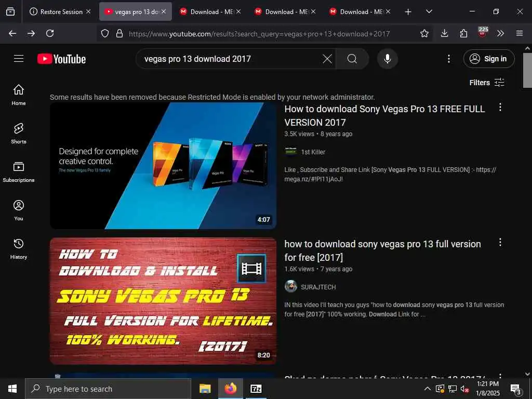Open Firefox View tab icon
Image resolution: width=532 pixels, height=399 pixels.
(x=10, y=12)
